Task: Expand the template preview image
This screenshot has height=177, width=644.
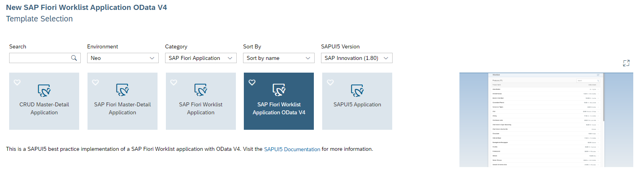Action: pyautogui.click(x=626, y=63)
